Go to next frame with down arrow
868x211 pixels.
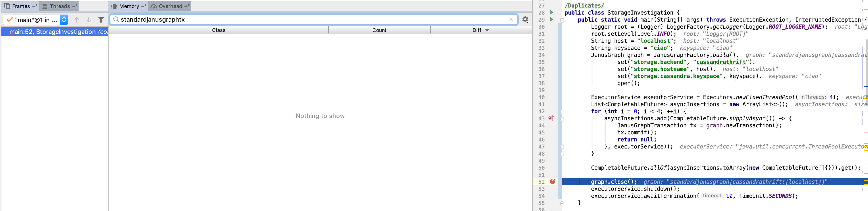[89, 20]
